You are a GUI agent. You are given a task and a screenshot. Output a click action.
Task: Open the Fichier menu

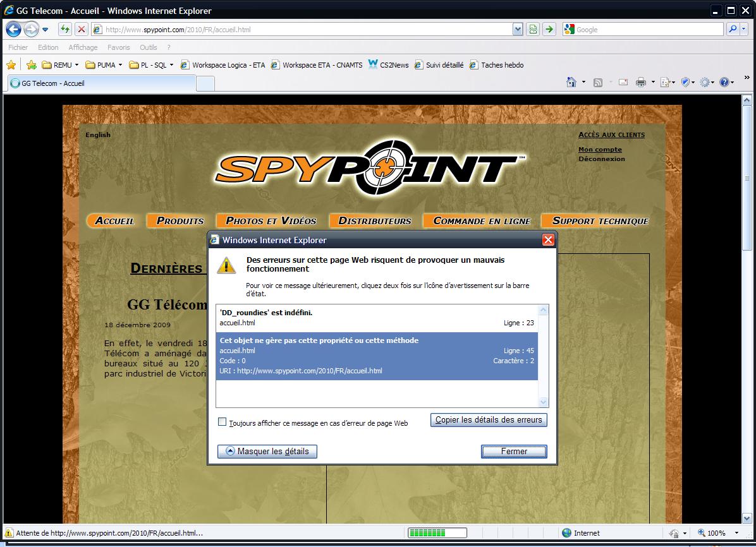click(18, 47)
